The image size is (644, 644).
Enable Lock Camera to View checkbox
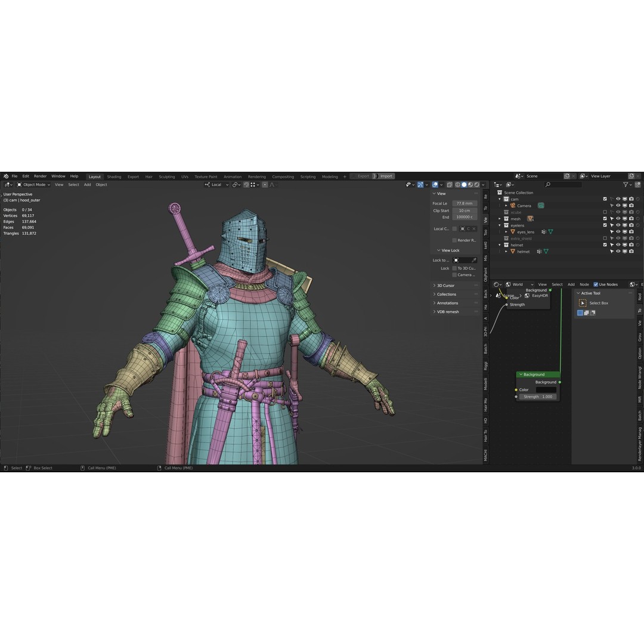(x=454, y=275)
